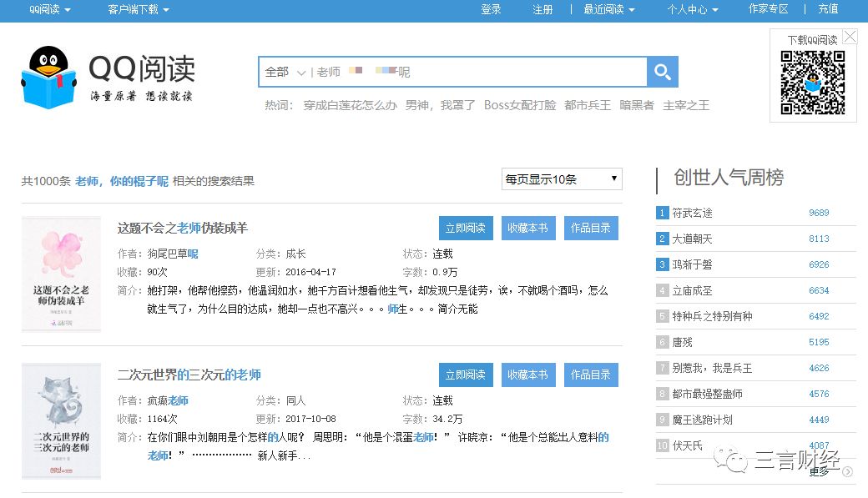Viewport: 868px width, 498px height.
Task: Click the QQ阅读 download QR code
Action: [813, 83]
